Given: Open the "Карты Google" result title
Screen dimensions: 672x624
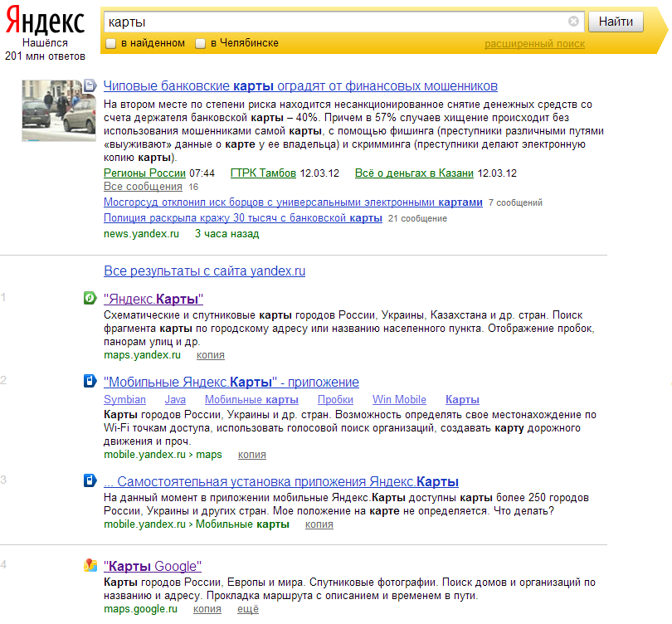Looking at the screenshot, I should pyautogui.click(x=153, y=566).
